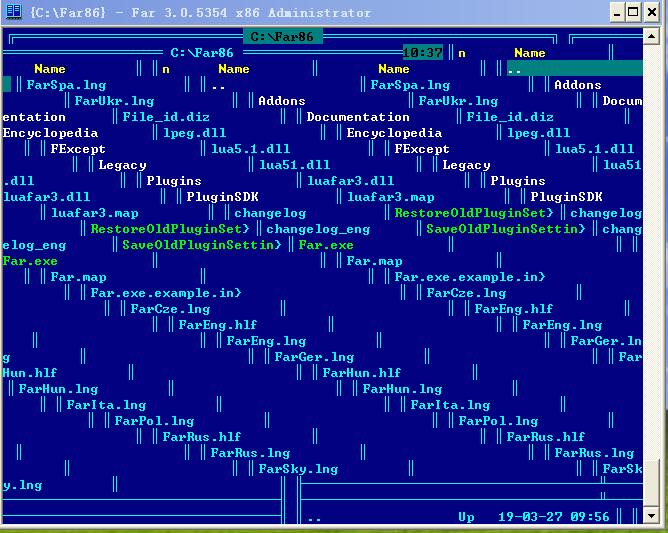The height and width of the screenshot is (533, 668).
Task: Click the scrollbar up arrow
Action: click(x=651, y=37)
